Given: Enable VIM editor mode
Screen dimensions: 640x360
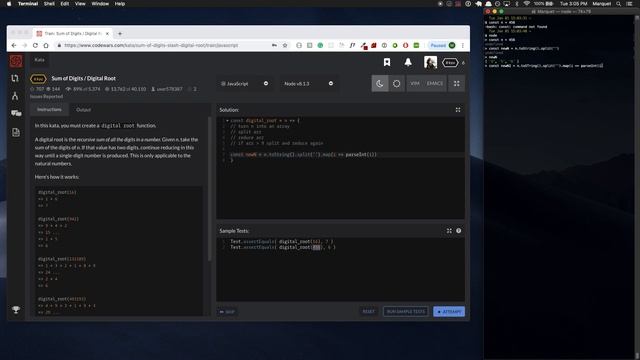Looking at the screenshot, I should [415, 84].
